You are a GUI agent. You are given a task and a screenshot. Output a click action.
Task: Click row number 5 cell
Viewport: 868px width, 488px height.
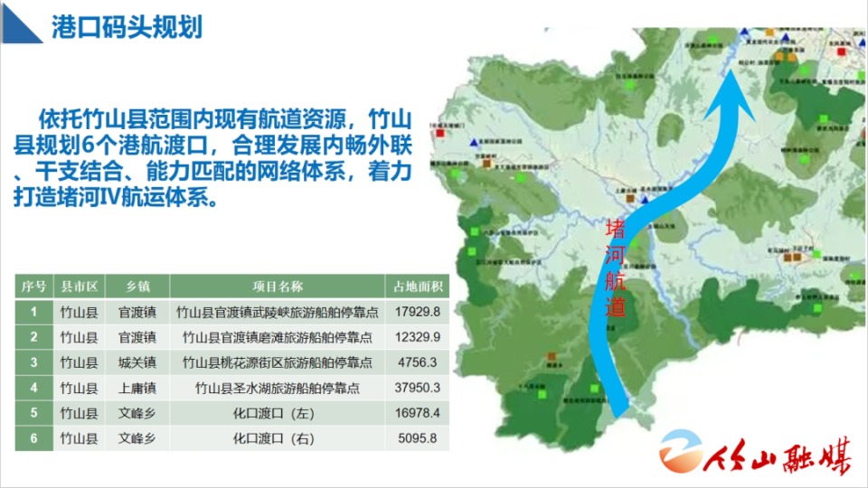pos(33,413)
